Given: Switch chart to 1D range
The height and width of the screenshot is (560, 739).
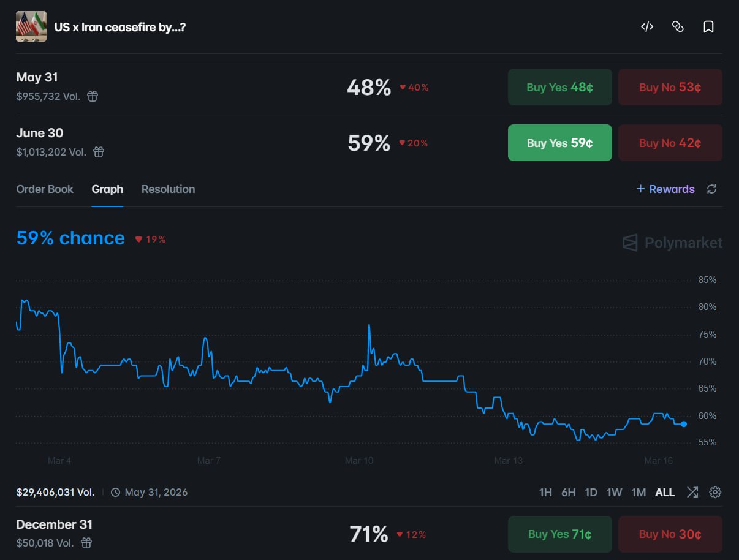Looking at the screenshot, I should pos(591,493).
